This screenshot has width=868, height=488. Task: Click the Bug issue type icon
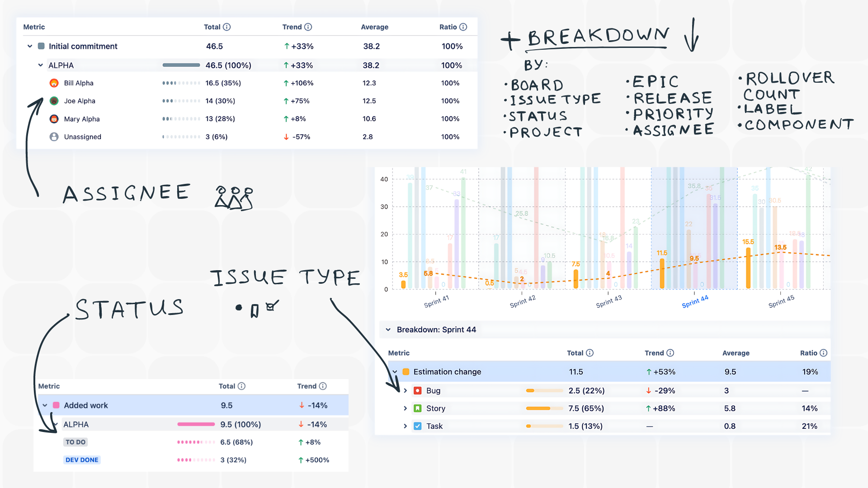(417, 390)
